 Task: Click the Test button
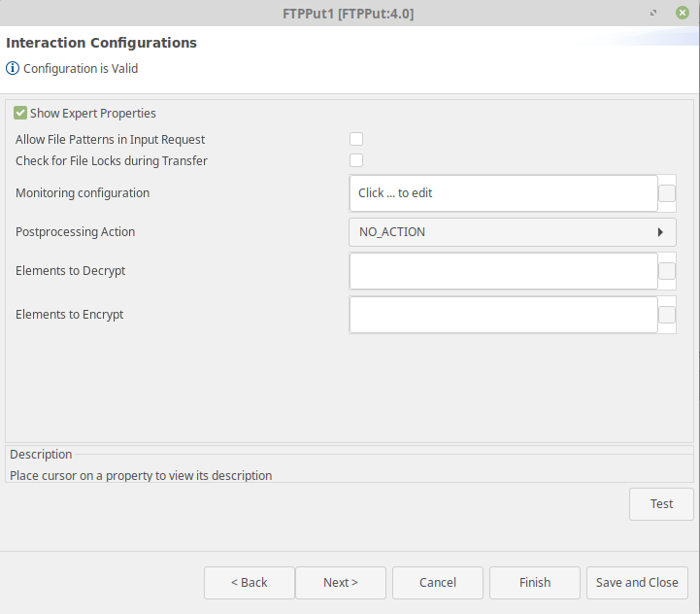tap(661, 504)
